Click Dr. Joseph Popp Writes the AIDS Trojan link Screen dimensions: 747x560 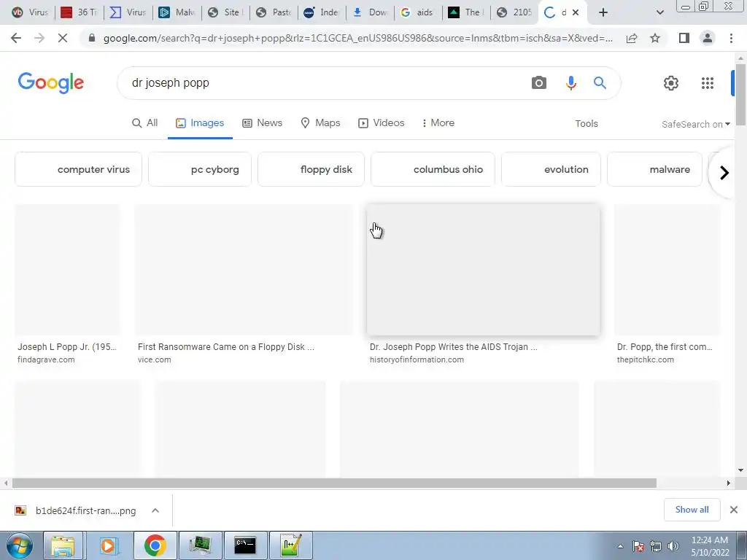454,347
